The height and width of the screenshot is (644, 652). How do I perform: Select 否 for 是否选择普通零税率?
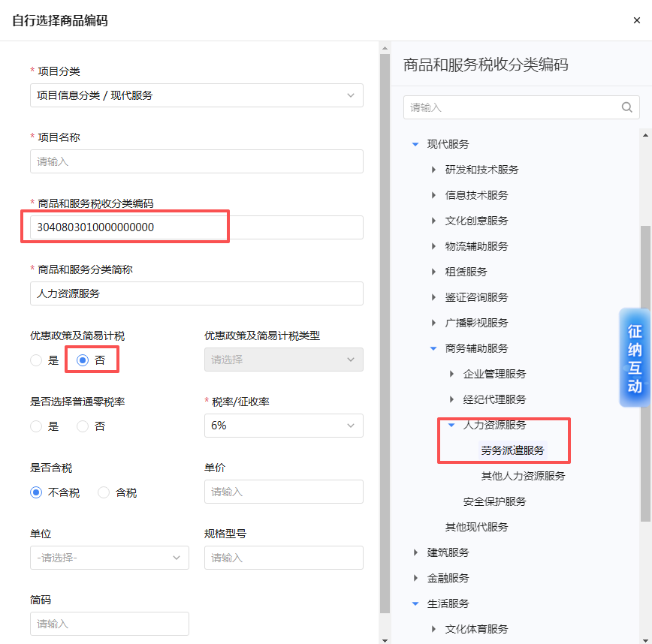tap(83, 426)
